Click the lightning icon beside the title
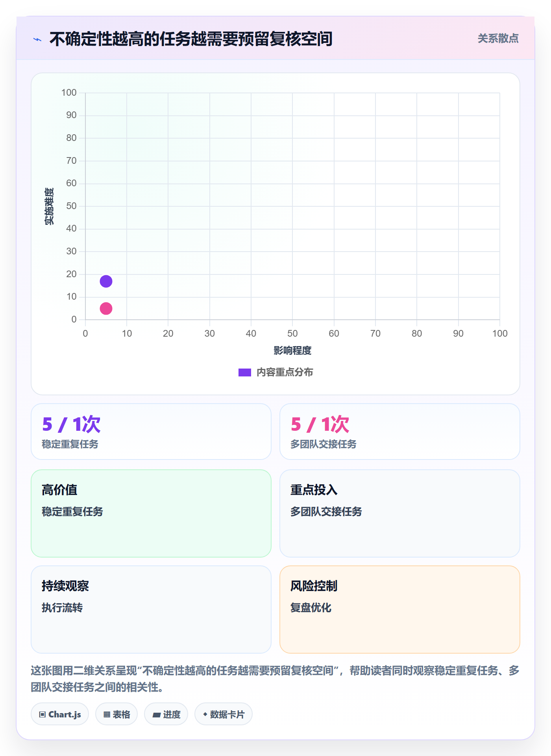This screenshot has width=551, height=756. 37,39
